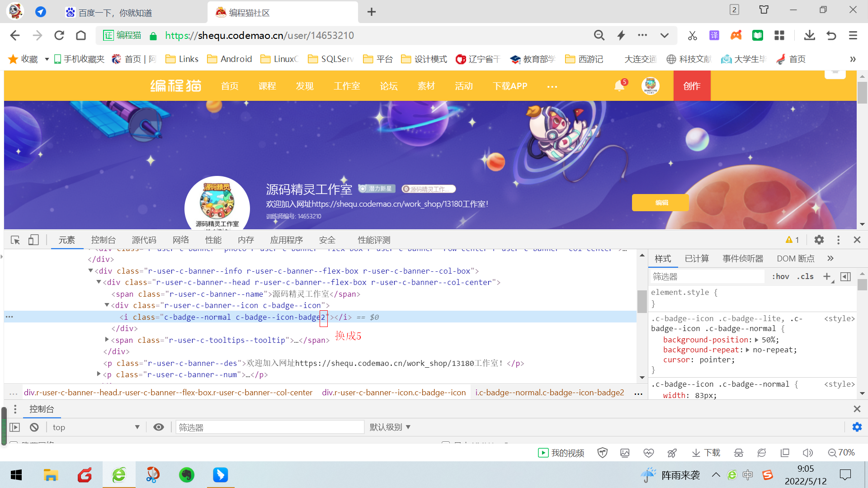Close the console drawer

pos(857,409)
